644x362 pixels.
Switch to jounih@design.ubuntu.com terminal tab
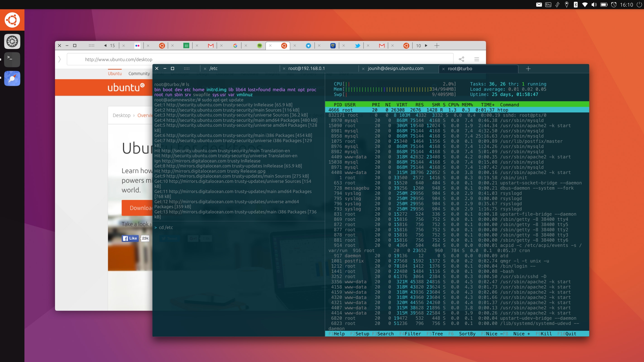(395, 69)
